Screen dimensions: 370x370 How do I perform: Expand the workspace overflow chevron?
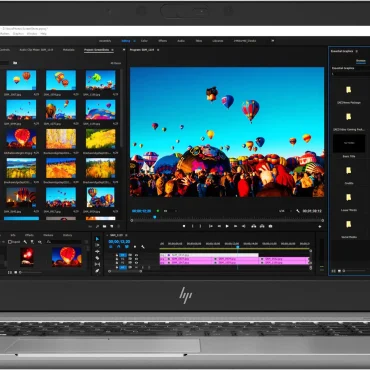pos(273,41)
